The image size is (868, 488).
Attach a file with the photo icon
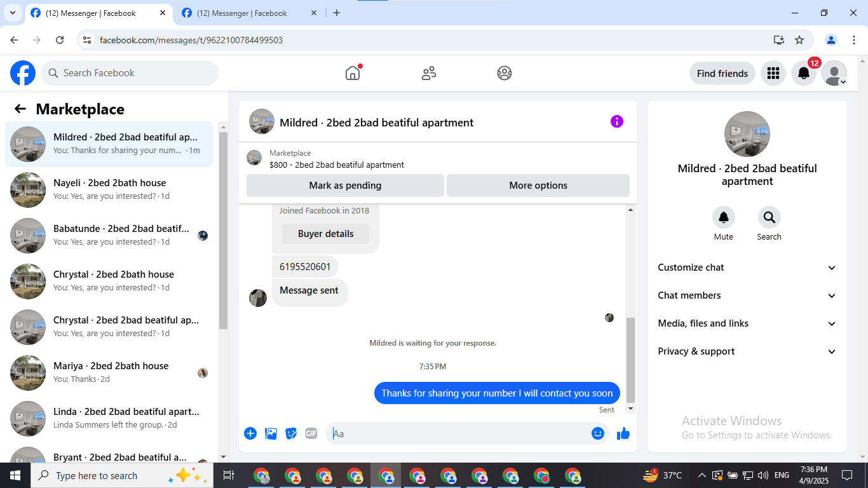point(271,433)
